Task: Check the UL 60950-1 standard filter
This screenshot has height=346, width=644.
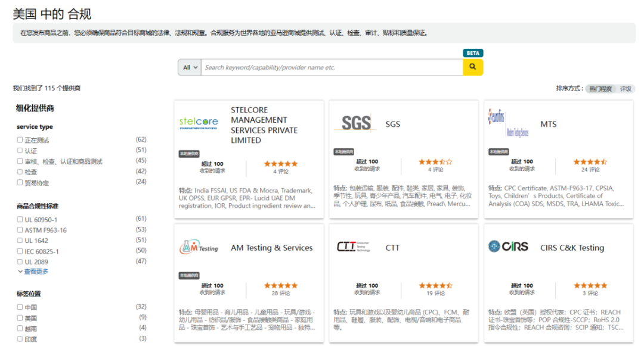Action: click(x=20, y=219)
